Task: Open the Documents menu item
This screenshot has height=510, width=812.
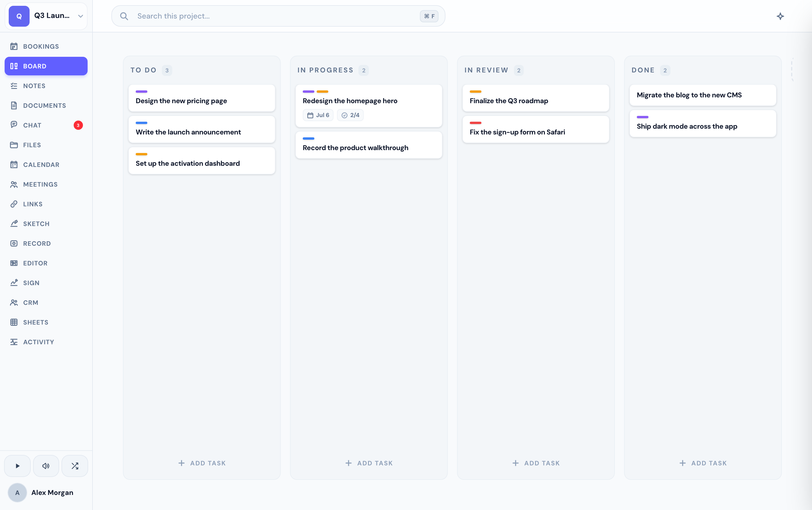Action: click(46, 105)
